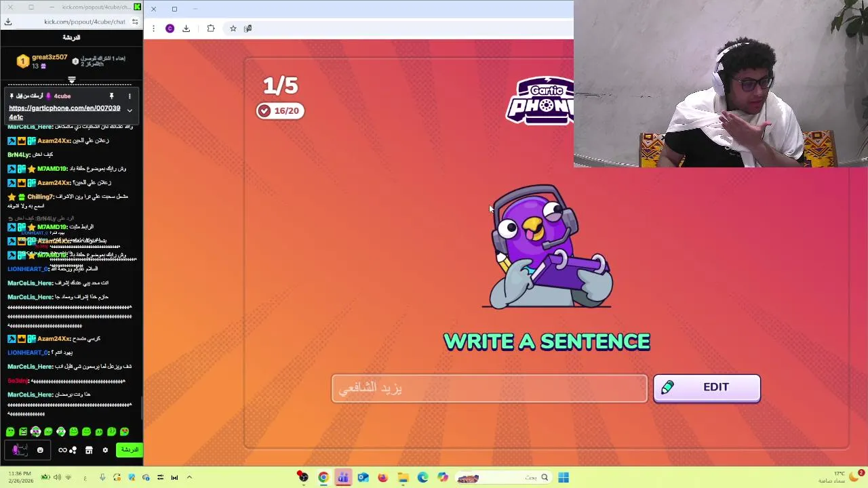Open OBS Studio from the taskbar
The image size is (868, 488).
point(303,478)
